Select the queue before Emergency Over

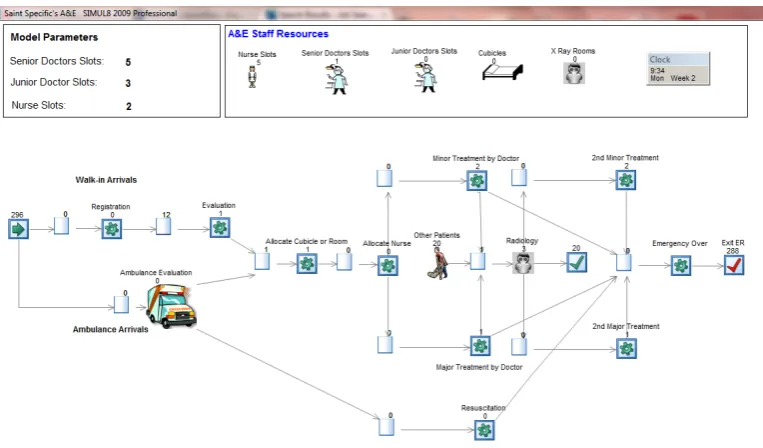click(x=624, y=263)
